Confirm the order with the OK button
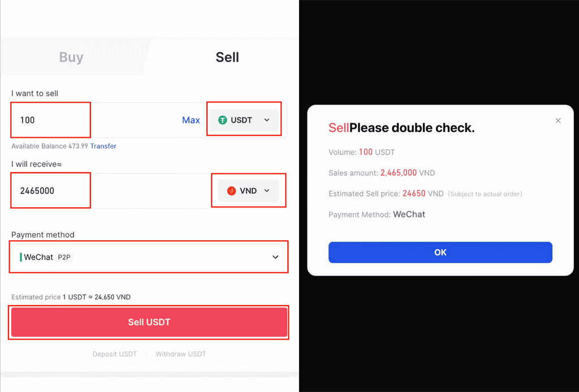The image size is (579, 392). (440, 252)
